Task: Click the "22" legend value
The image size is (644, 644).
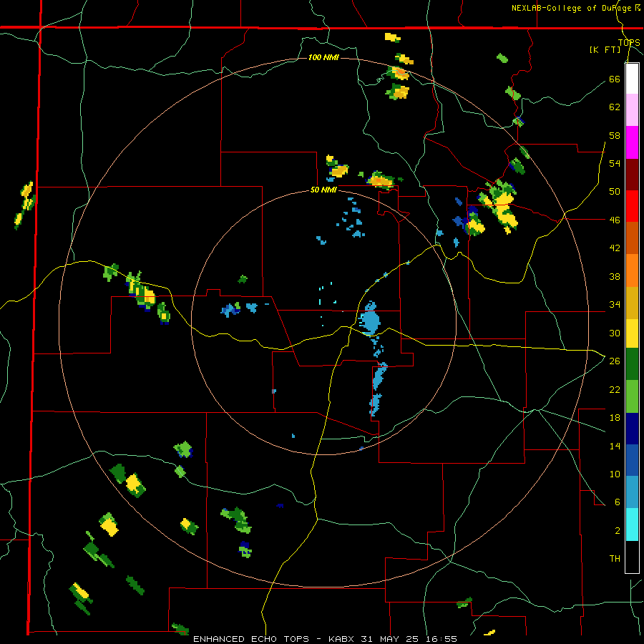Action: click(615, 389)
